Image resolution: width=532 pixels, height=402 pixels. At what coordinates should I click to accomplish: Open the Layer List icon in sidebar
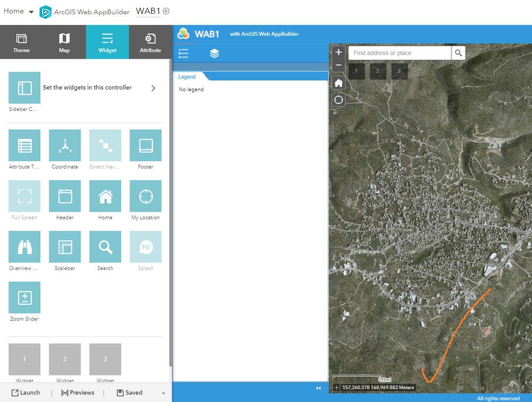pos(214,53)
